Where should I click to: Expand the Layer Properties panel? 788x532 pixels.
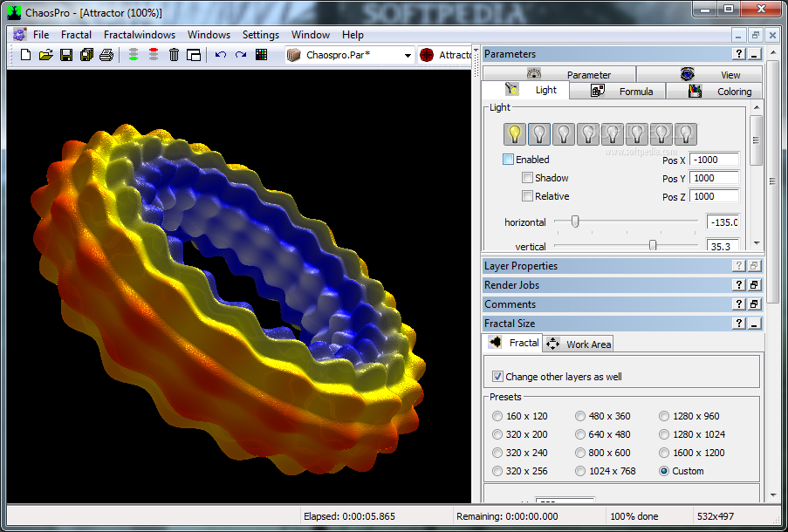click(754, 266)
